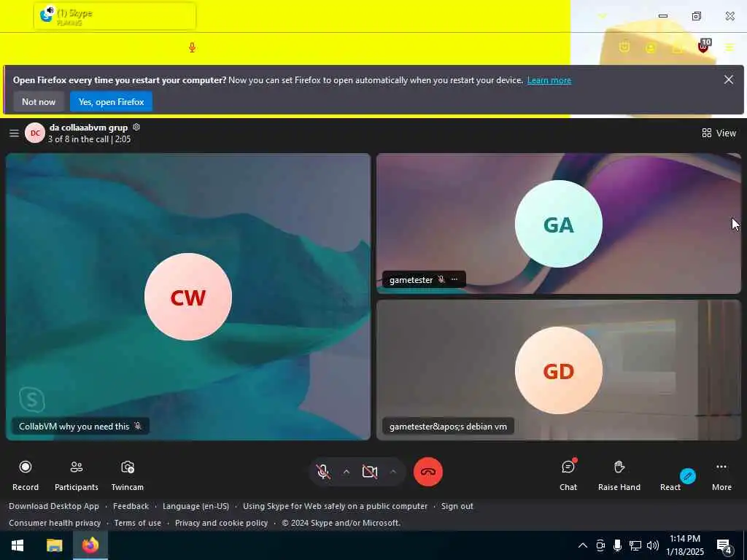Click the GD avatar tile
This screenshot has height=560, width=747.
click(x=558, y=370)
